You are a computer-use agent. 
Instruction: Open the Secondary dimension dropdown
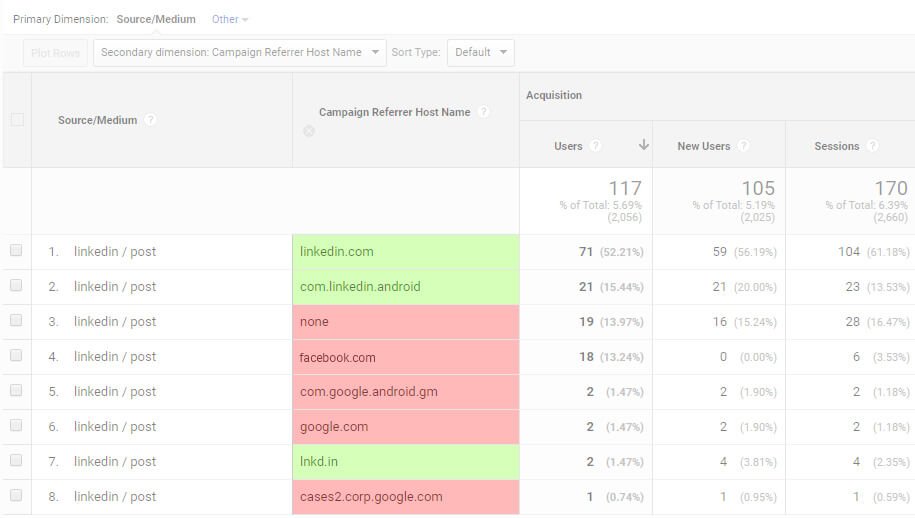pyautogui.click(x=239, y=52)
